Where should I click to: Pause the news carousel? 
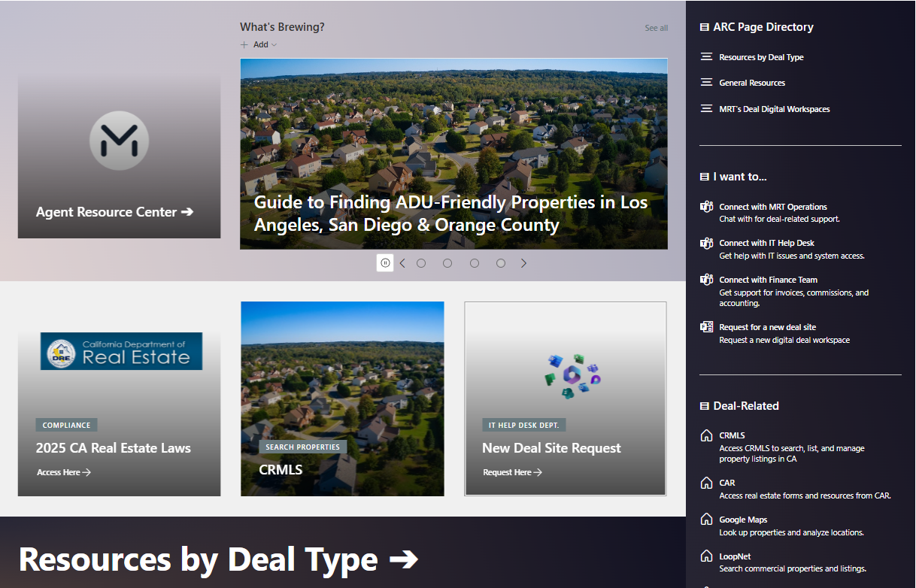coord(385,263)
